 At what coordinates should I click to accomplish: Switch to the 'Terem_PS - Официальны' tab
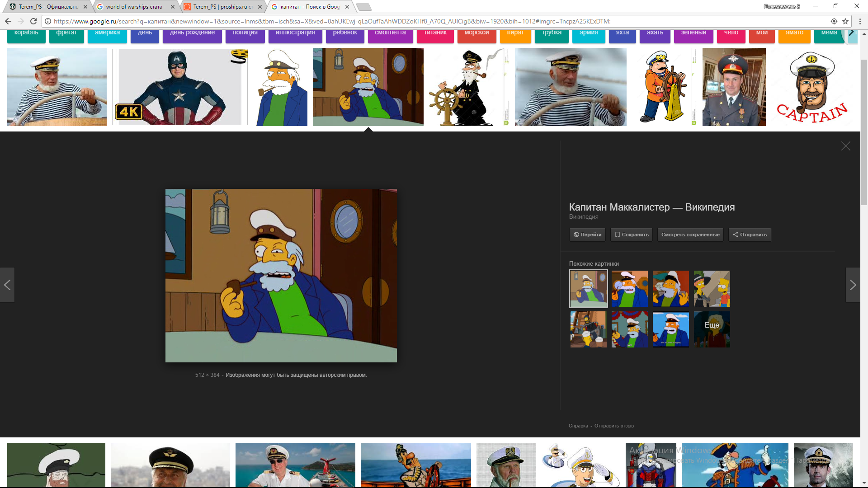pos(48,7)
